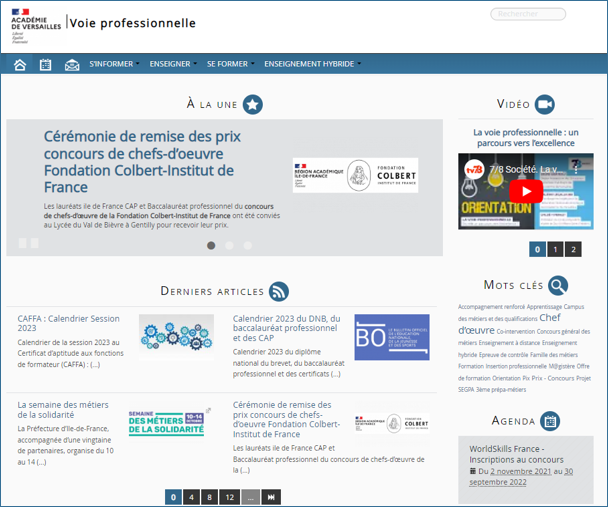Open the RSS feed icon beside Derniers articles
The image size is (608, 507).
click(x=278, y=291)
